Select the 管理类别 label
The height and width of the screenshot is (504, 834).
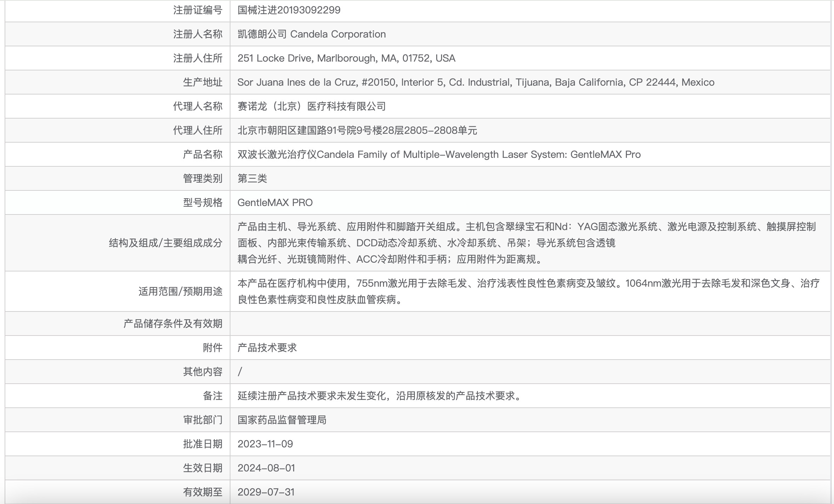tap(203, 178)
